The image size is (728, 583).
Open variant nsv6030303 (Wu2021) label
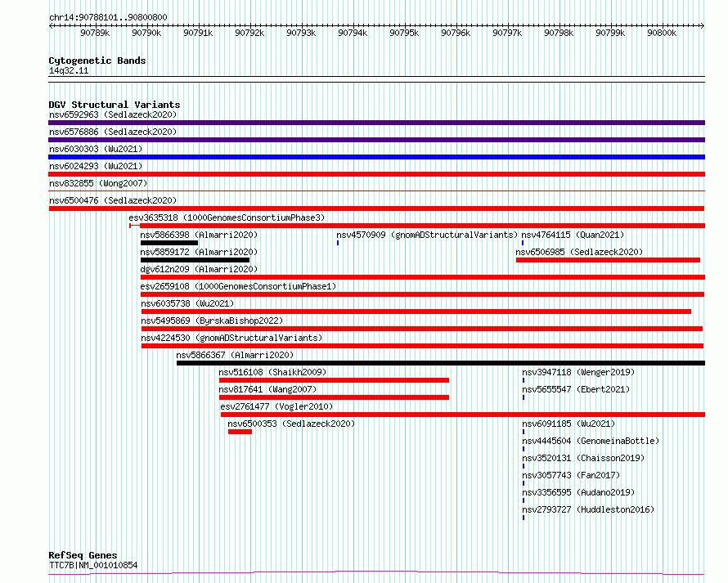[96, 149]
